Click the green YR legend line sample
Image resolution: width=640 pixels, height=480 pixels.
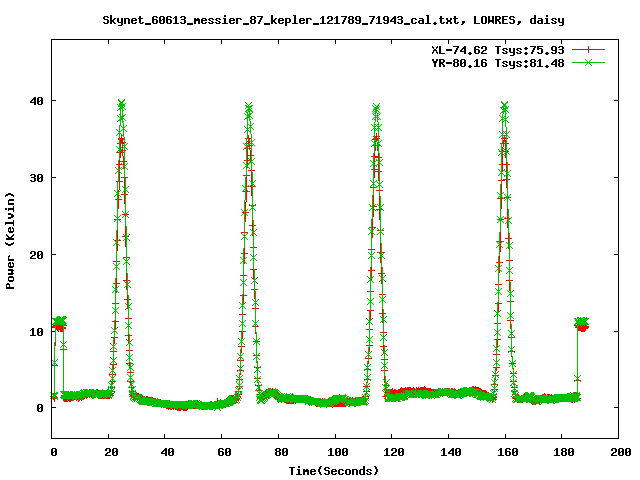(588, 62)
